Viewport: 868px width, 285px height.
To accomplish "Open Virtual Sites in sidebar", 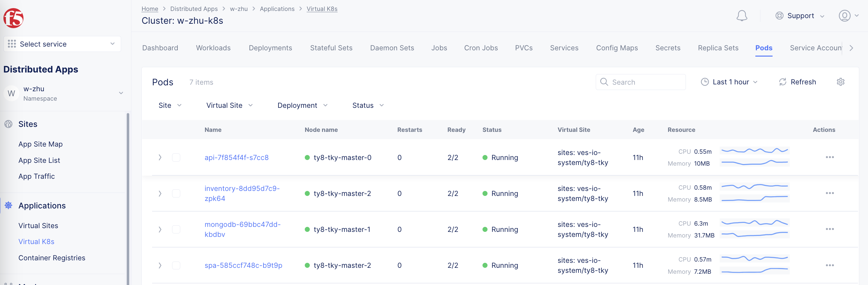I will click(38, 225).
